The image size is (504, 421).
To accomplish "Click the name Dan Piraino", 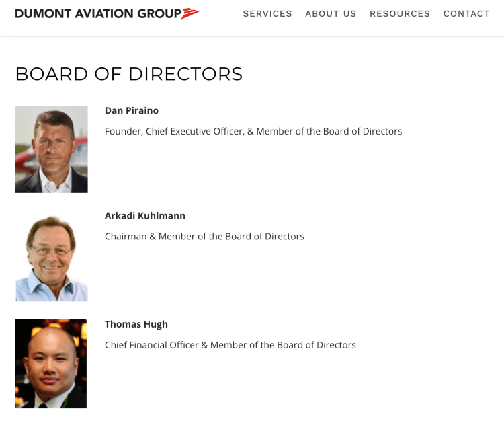I will pyautogui.click(x=132, y=110).
